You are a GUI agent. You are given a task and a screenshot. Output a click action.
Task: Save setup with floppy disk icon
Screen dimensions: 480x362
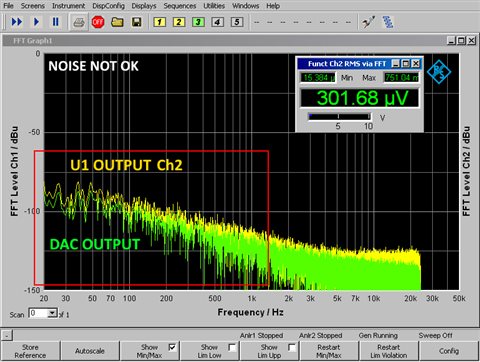[137, 22]
